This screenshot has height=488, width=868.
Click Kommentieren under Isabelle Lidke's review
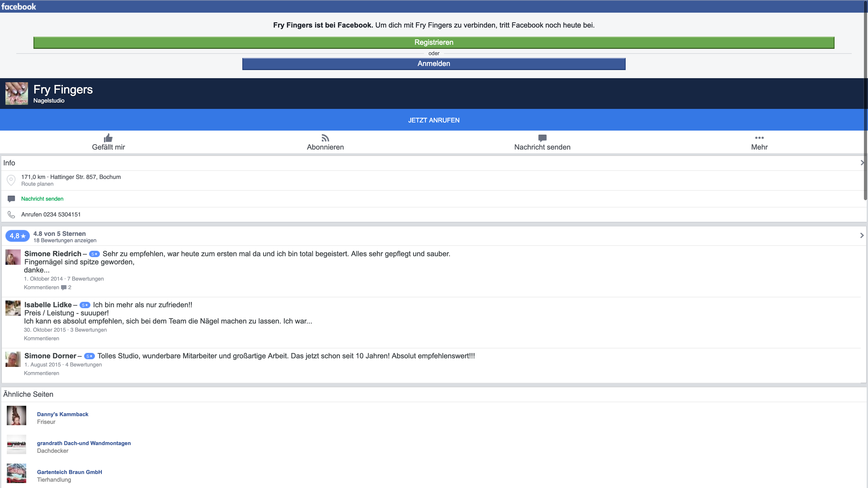tap(41, 338)
